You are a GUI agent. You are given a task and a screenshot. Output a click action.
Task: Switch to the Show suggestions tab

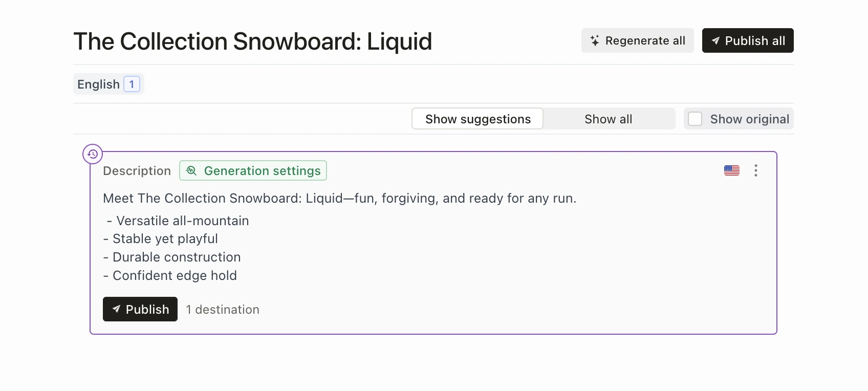pyautogui.click(x=477, y=118)
